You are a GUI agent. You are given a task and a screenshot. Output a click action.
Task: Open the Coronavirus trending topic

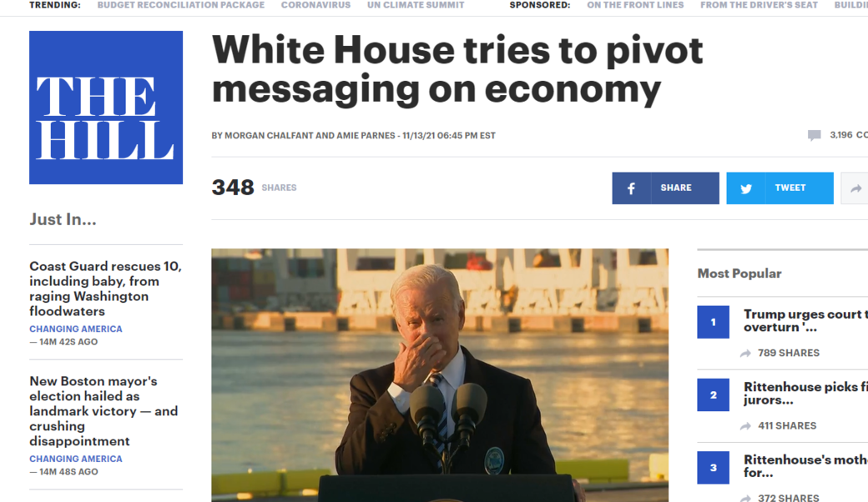(315, 5)
